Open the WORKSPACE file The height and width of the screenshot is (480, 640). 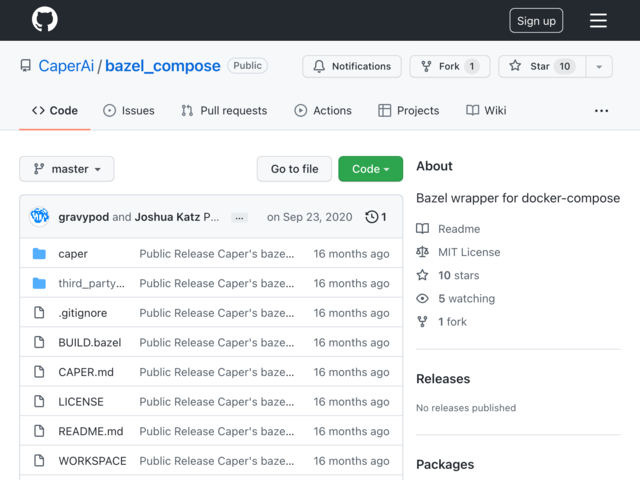(x=92, y=461)
